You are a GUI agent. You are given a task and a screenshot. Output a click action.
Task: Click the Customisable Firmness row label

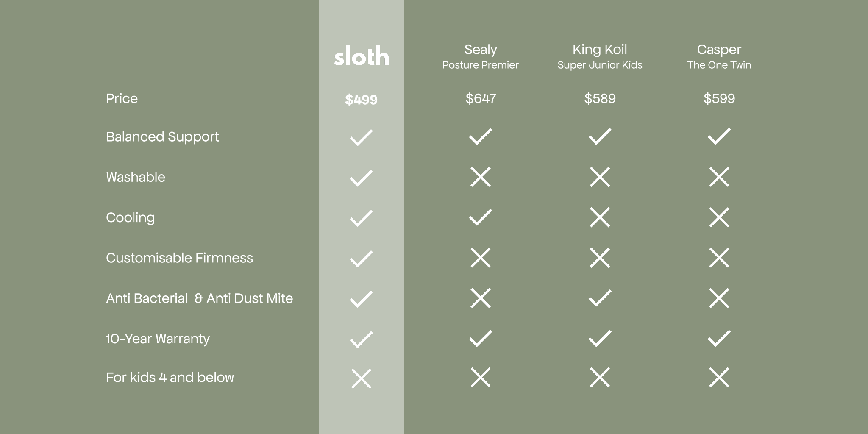pos(179,258)
